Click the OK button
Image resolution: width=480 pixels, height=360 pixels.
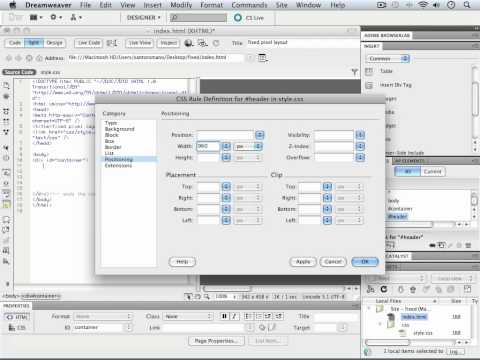pyautogui.click(x=365, y=262)
